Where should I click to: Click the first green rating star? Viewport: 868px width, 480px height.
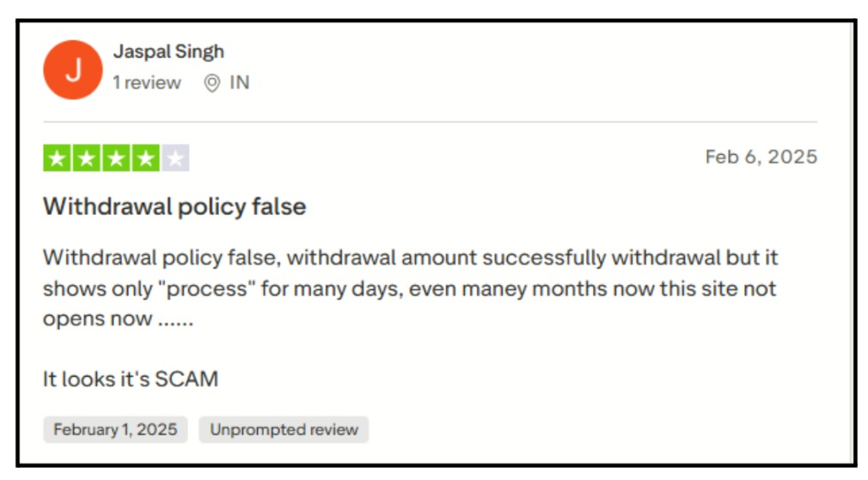coord(57,158)
